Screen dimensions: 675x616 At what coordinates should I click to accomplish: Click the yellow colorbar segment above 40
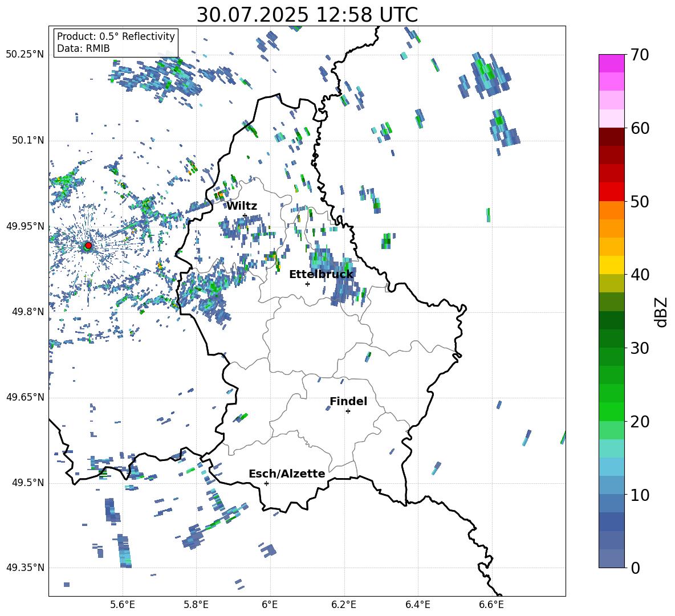pyautogui.click(x=612, y=265)
